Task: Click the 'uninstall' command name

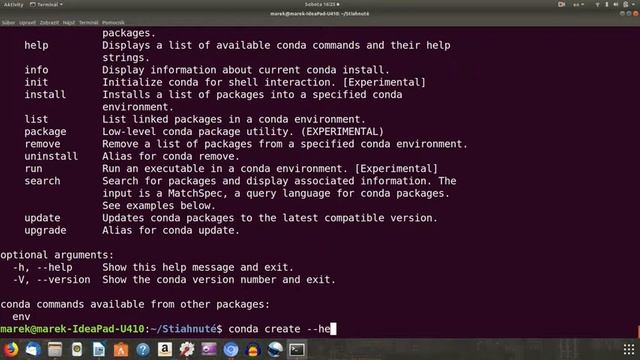Action: pyautogui.click(x=51, y=156)
